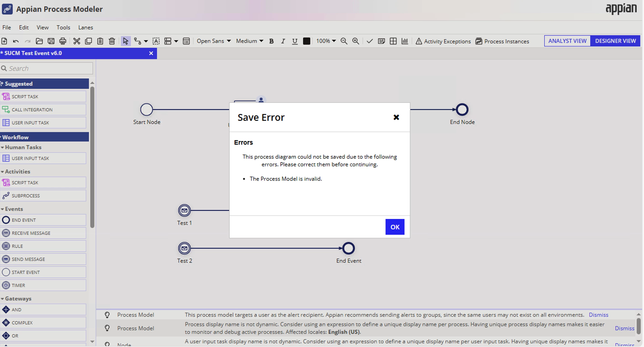
Task: Cut selection with the scissors icon
Action: click(x=76, y=41)
